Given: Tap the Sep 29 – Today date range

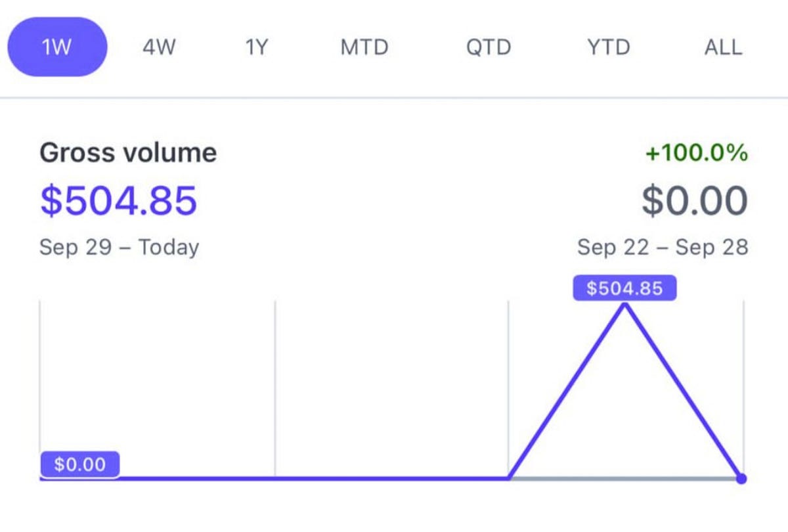Looking at the screenshot, I should pos(119,248).
